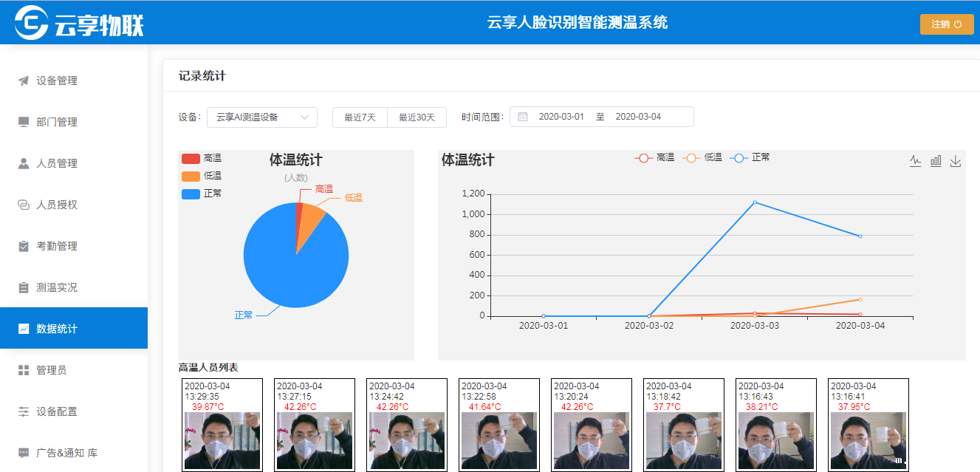Switch chart to line view icon
980x472 pixels.
pyautogui.click(x=915, y=161)
